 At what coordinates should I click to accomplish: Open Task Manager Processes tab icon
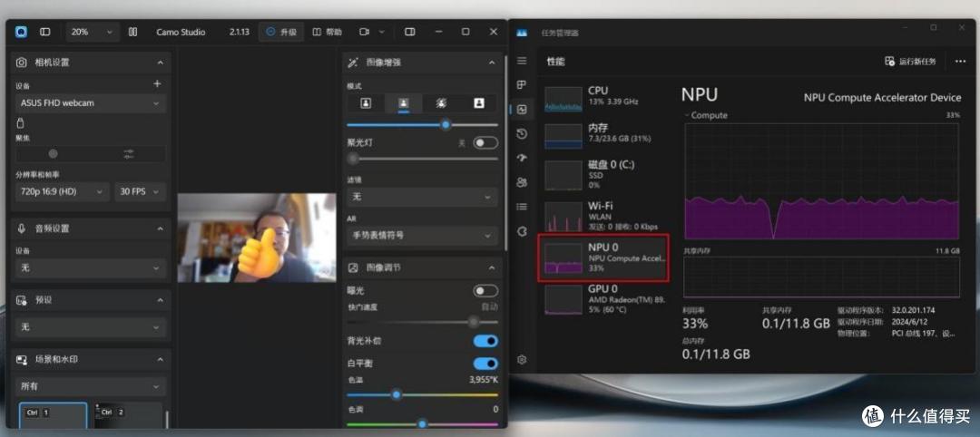pyautogui.click(x=522, y=85)
